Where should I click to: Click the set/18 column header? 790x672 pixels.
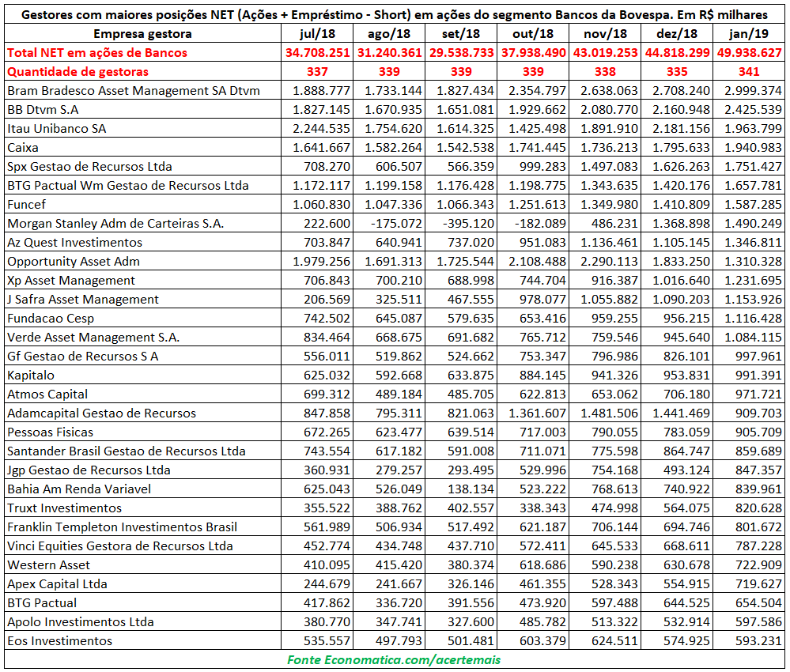(x=461, y=34)
